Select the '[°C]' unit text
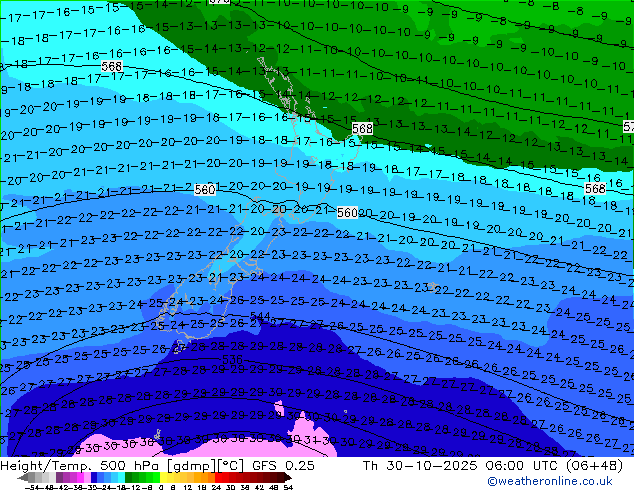The height and width of the screenshot is (490, 634). [x=231, y=466]
